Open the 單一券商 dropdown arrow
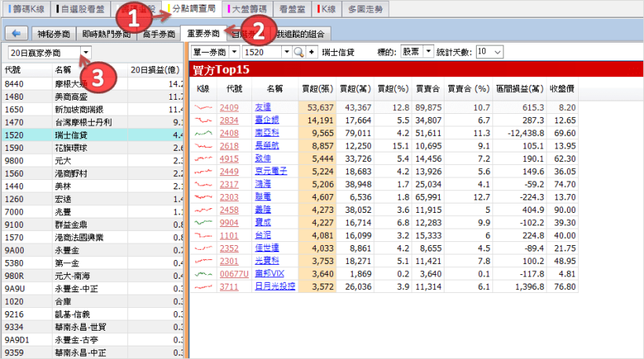644x359 pixels. [x=234, y=52]
